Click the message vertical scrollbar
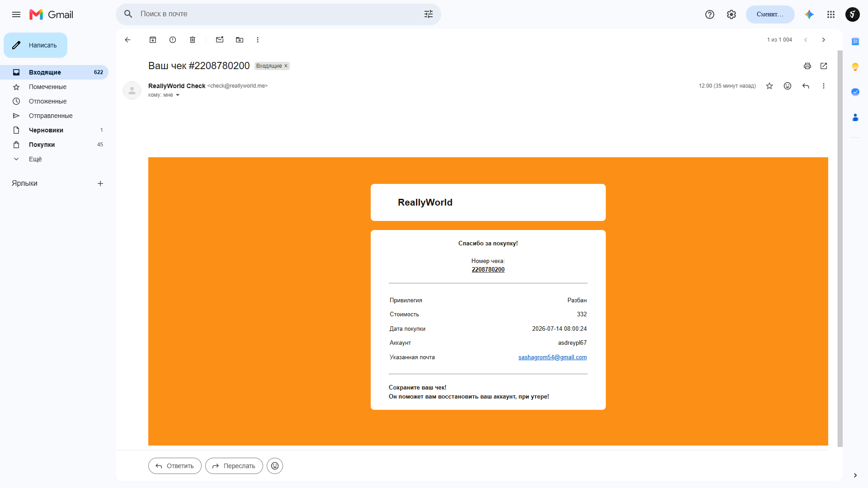 pyautogui.click(x=840, y=249)
